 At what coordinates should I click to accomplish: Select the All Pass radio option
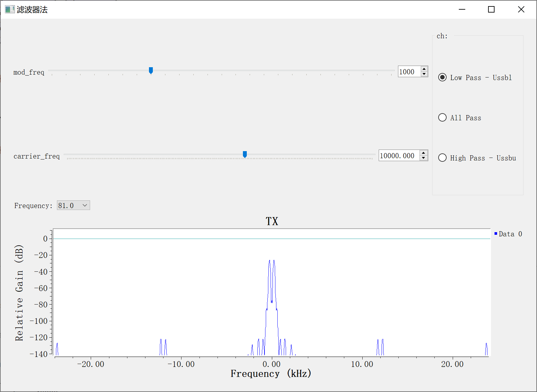pos(442,118)
